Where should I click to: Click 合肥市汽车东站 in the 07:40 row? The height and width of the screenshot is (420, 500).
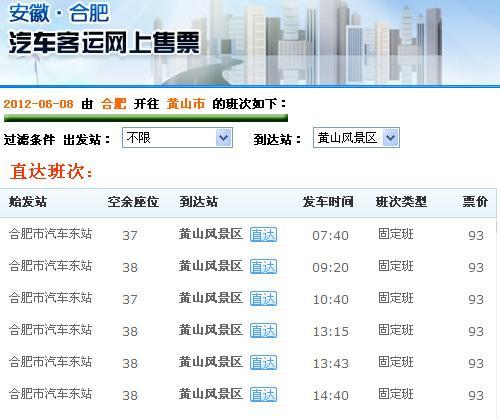(50, 234)
